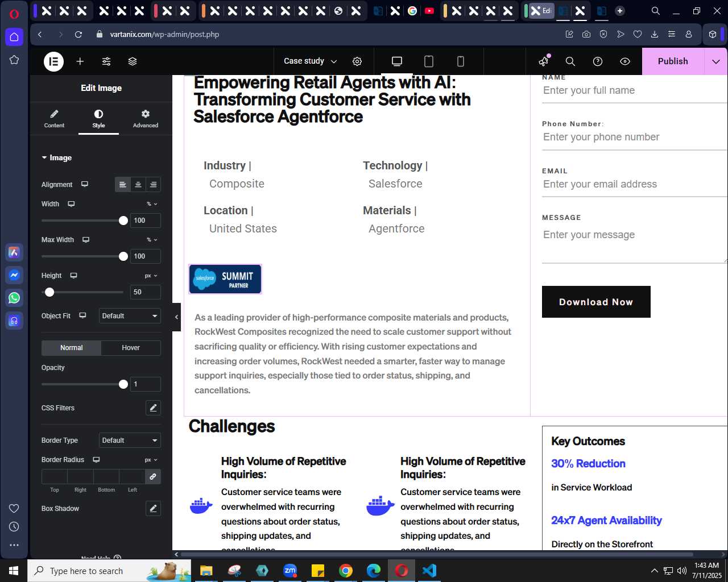Open page settings gear icon
Screen dimensions: 728x582
click(357, 61)
